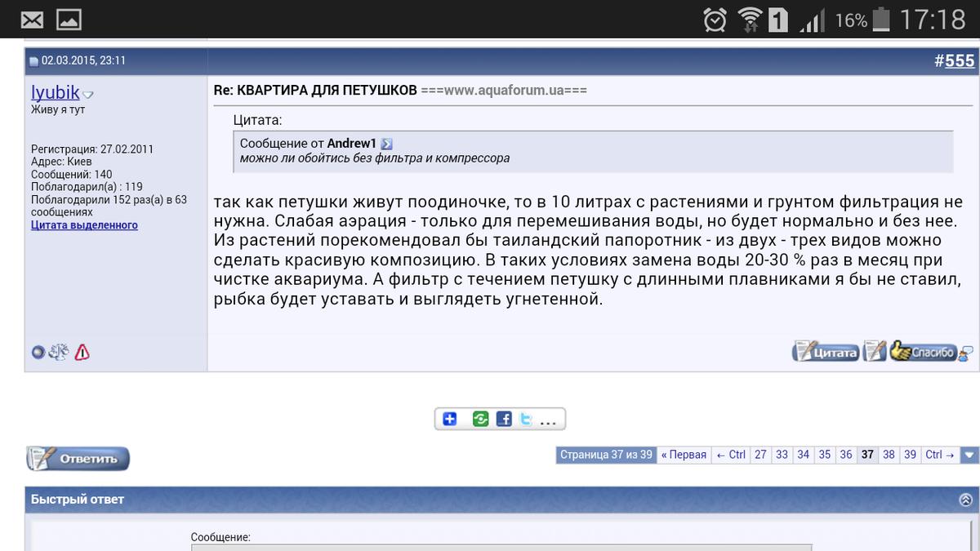Click the report post warning triangle icon
980x551 pixels.
pos(82,353)
